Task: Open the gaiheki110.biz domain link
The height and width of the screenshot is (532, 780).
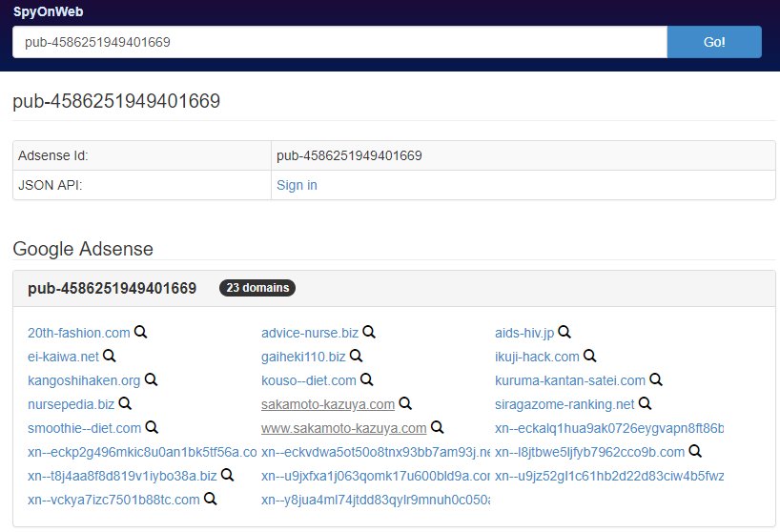Action: [x=303, y=357]
